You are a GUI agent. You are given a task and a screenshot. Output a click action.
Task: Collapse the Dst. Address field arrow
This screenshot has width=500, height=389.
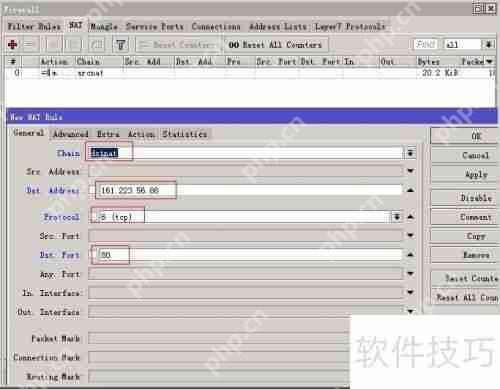[411, 190]
